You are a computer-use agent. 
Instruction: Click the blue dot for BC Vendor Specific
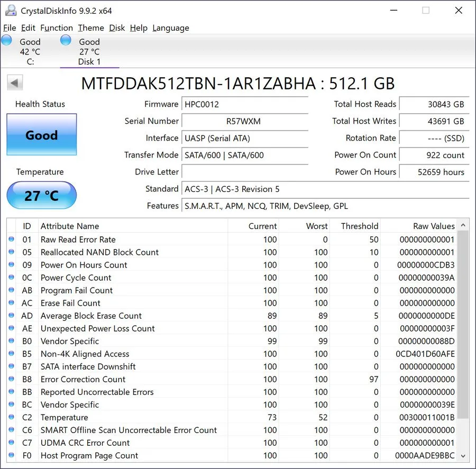[x=11, y=404]
